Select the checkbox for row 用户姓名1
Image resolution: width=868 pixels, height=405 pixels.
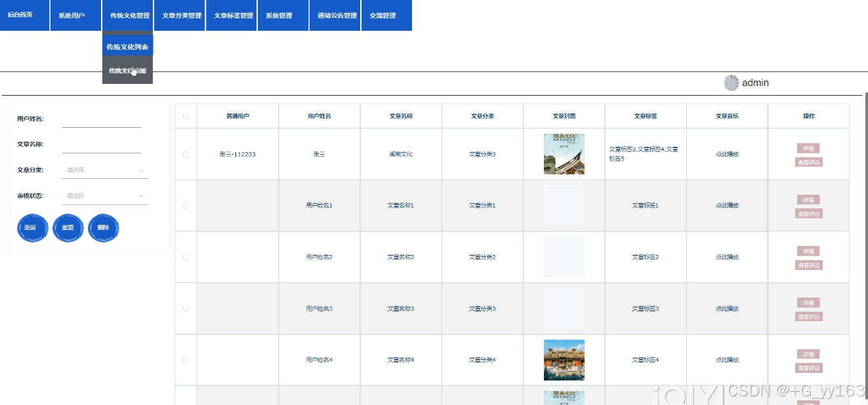[x=186, y=205]
